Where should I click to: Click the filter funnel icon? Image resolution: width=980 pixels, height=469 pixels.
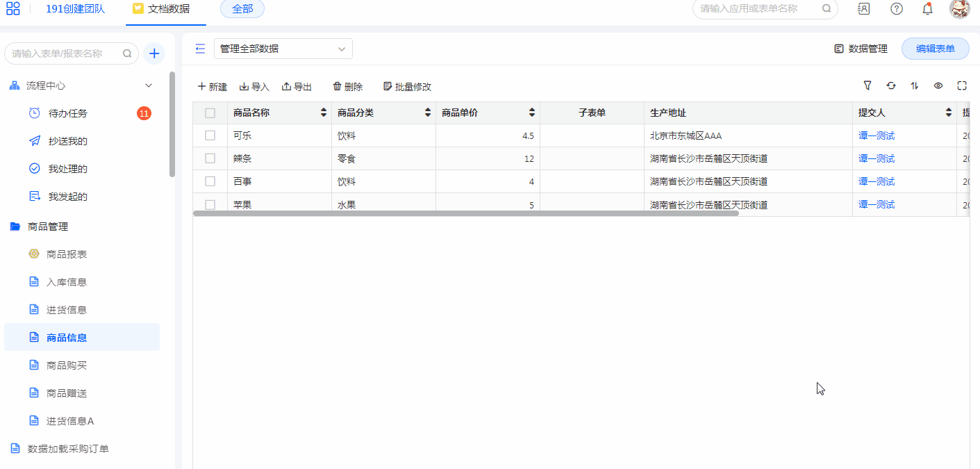point(867,85)
